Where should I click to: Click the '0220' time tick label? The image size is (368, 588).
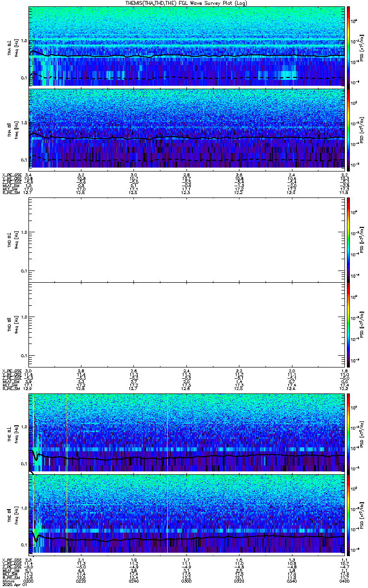tap(81, 581)
